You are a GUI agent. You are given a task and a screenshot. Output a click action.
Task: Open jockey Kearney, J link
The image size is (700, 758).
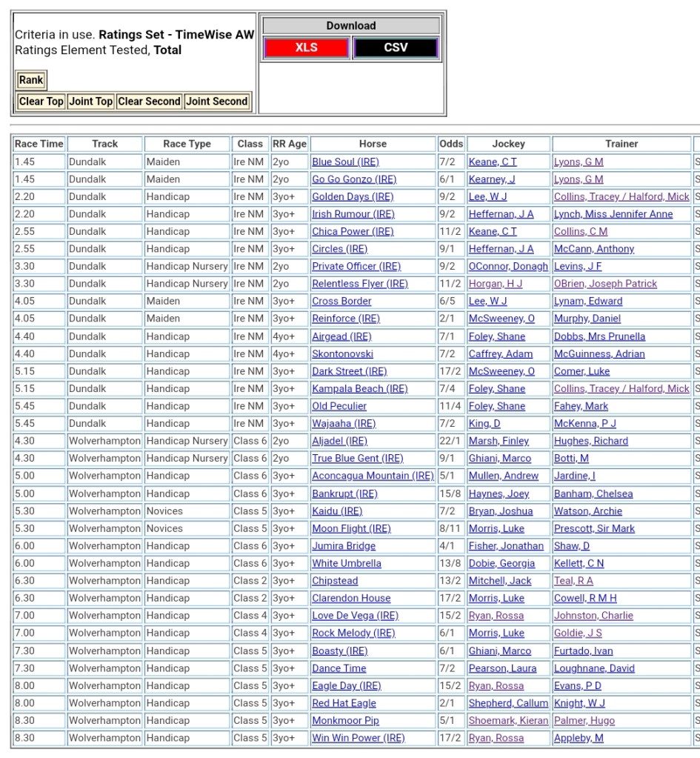(x=491, y=179)
